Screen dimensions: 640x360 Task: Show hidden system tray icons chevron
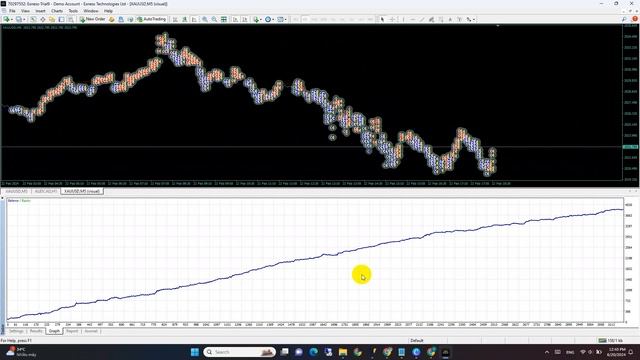547,352
